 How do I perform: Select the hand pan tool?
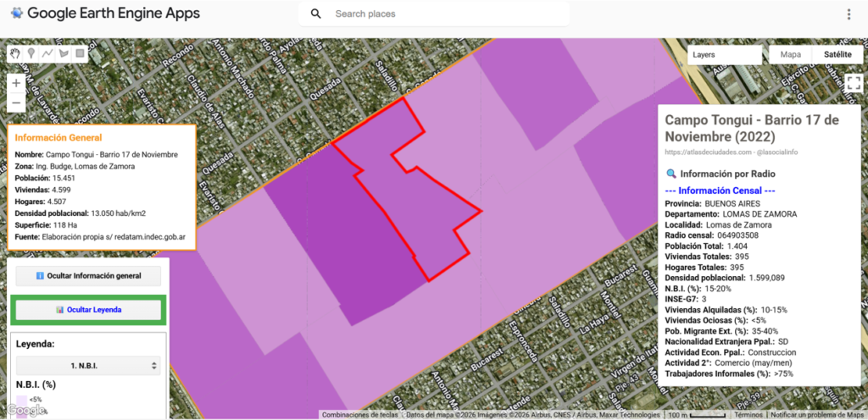pyautogui.click(x=15, y=53)
